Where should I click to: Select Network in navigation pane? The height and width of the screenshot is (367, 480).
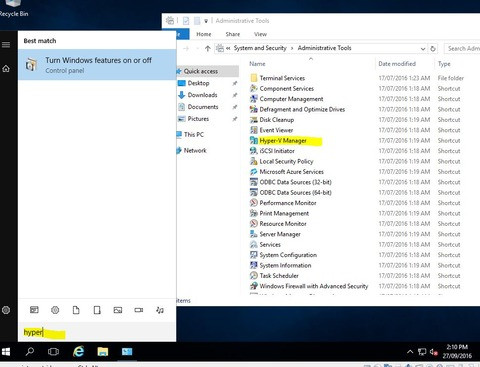(x=195, y=150)
